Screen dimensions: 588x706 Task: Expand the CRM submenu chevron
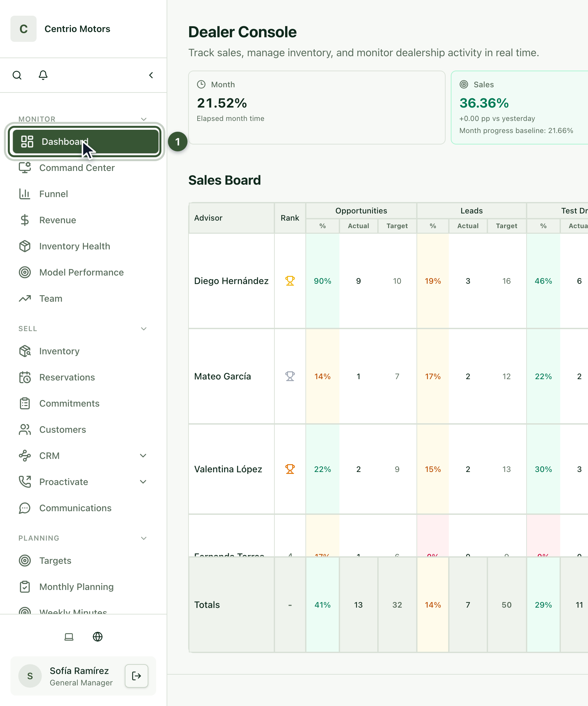click(x=143, y=456)
